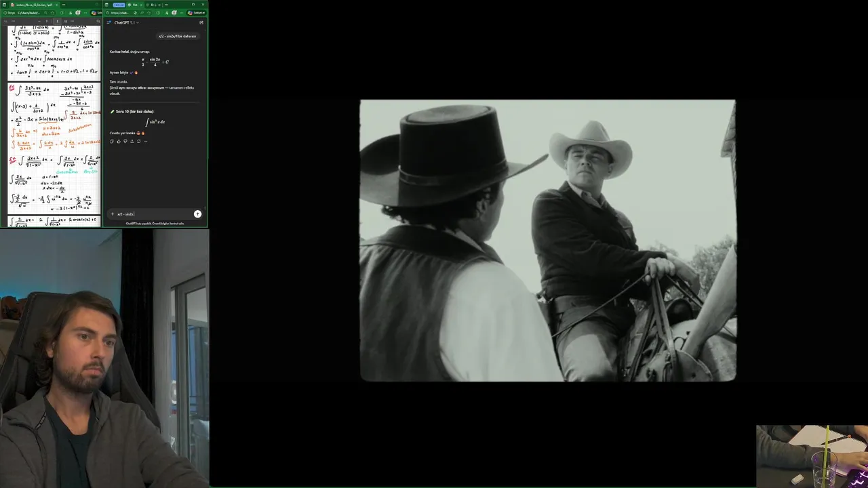Bookmark ChatGPT page with star icon
This screenshot has width=868, height=488.
pyautogui.click(x=149, y=13)
